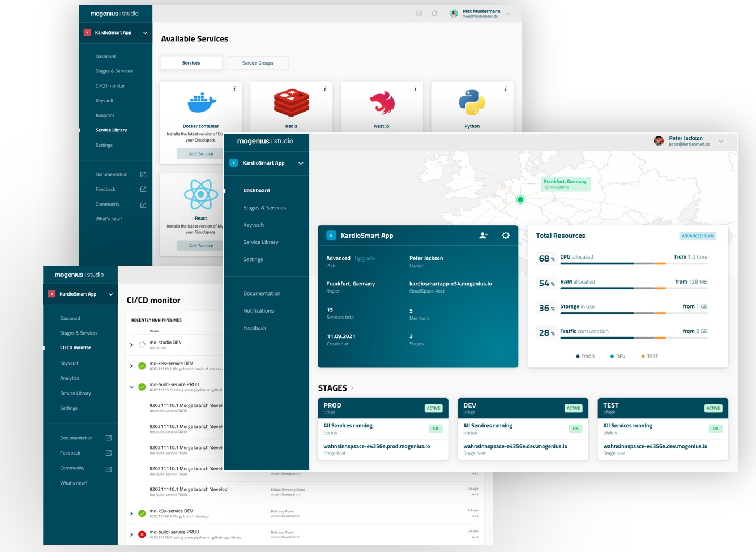Screen dimensions: 756x552
Task: Click the green Frankfurt location marker
Action: [x=520, y=199]
